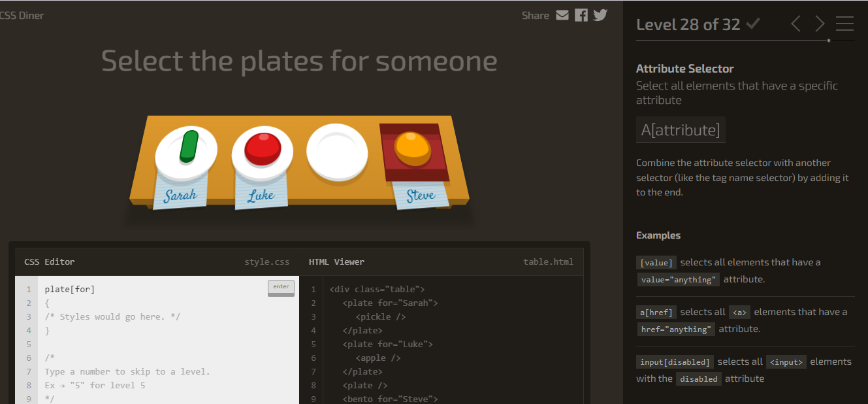Click the A[attribute] syntax box

[681, 130]
